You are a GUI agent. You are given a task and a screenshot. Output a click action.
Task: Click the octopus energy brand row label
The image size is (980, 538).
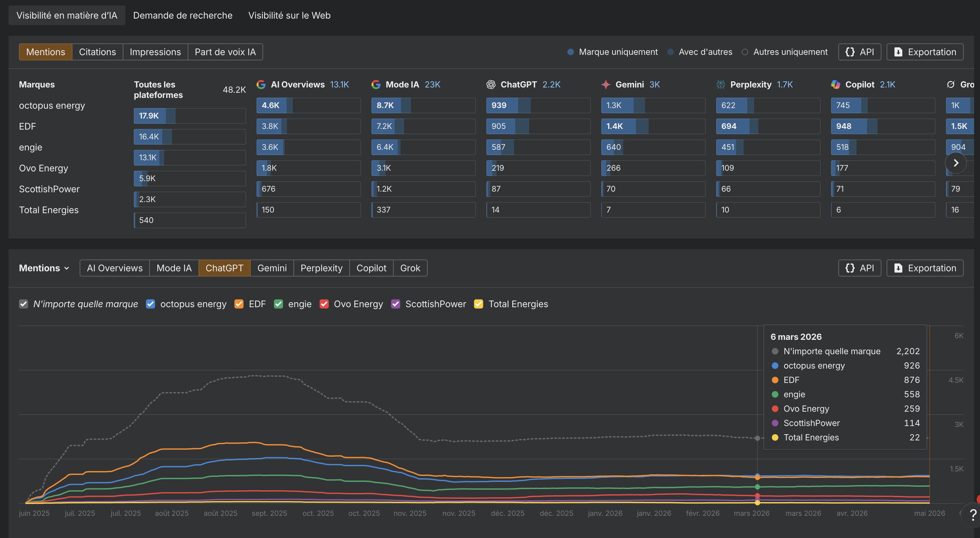pos(52,105)
